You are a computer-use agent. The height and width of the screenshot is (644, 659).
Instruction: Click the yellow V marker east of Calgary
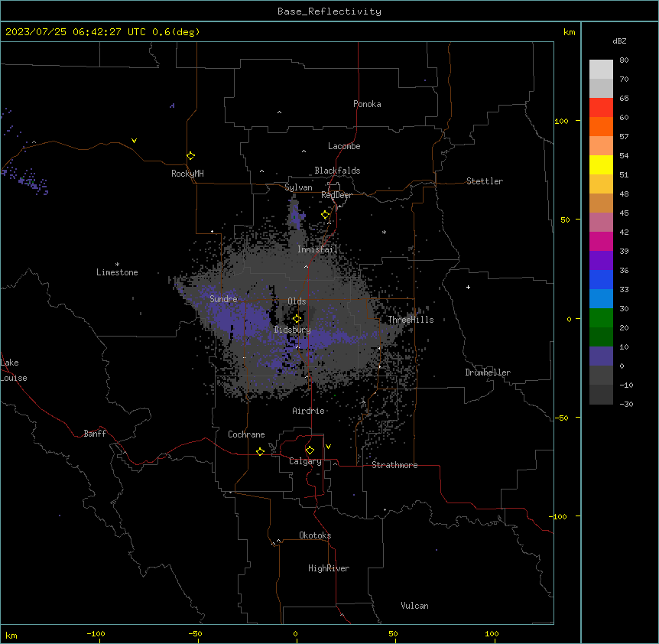click(328, 447)
